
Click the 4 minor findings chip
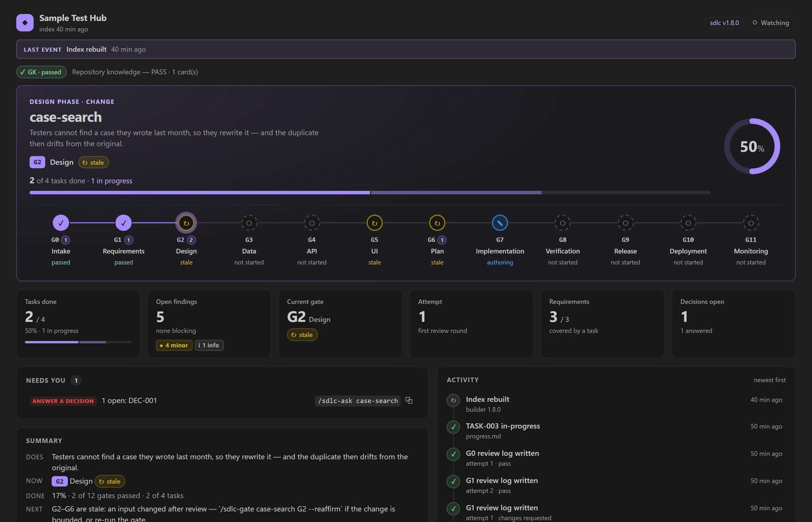[x=174, y=345]
